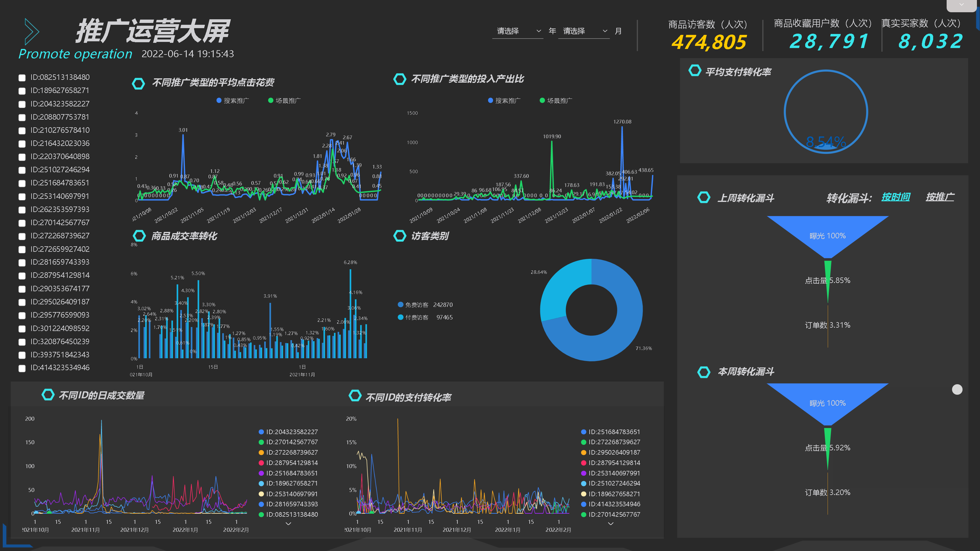Click hexagon icon next to 平均支付转化率
The height and width of the screenshot is (551, 980).
(x=695, y=70)
